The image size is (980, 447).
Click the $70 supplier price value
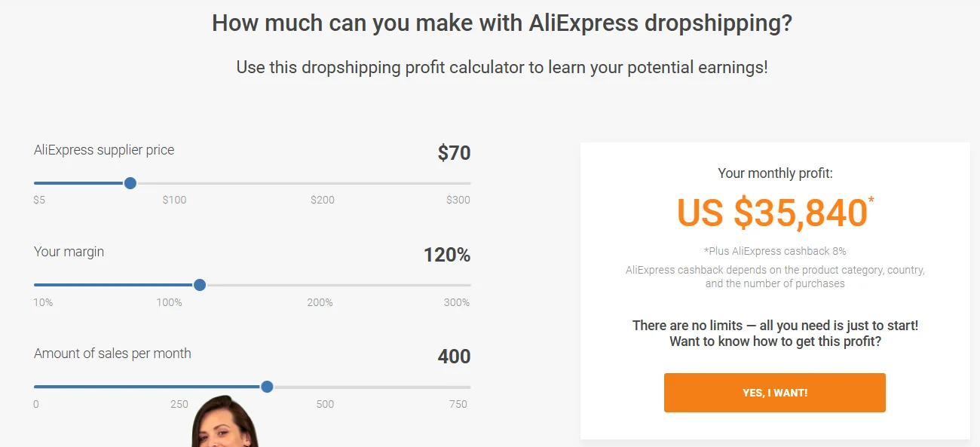click(x=454, y=153)
